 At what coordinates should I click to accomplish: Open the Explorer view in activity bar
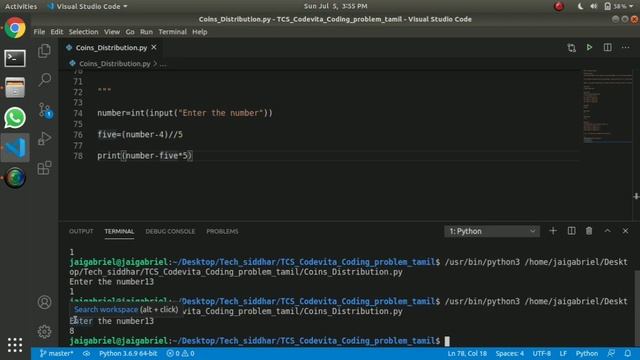pos(44,51)
